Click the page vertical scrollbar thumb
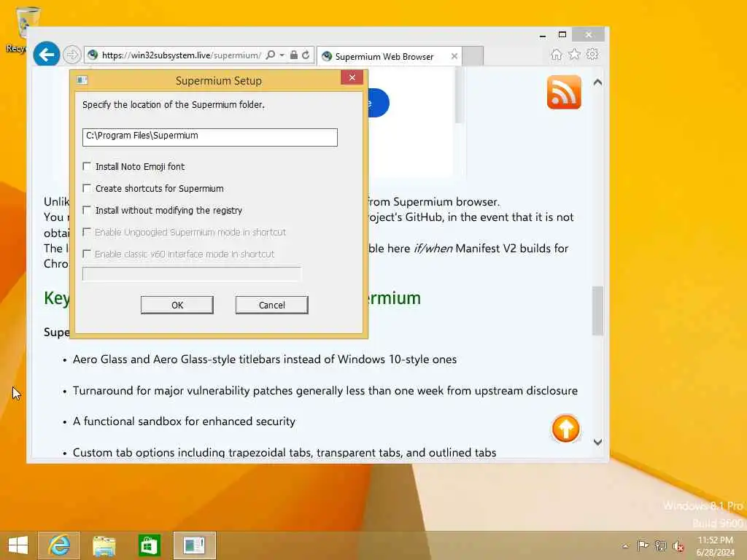This screenshot has width=747, height=560. click(x=598, y=311)
